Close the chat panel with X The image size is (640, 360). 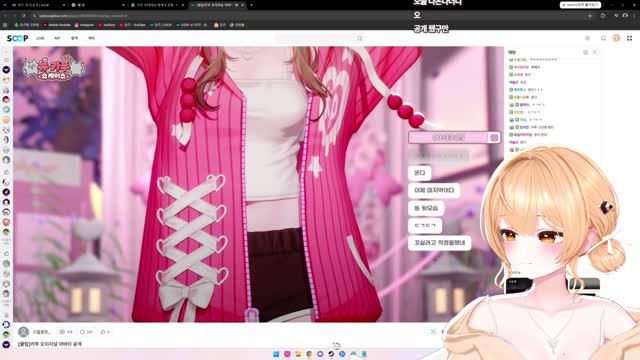pos(595,52)
